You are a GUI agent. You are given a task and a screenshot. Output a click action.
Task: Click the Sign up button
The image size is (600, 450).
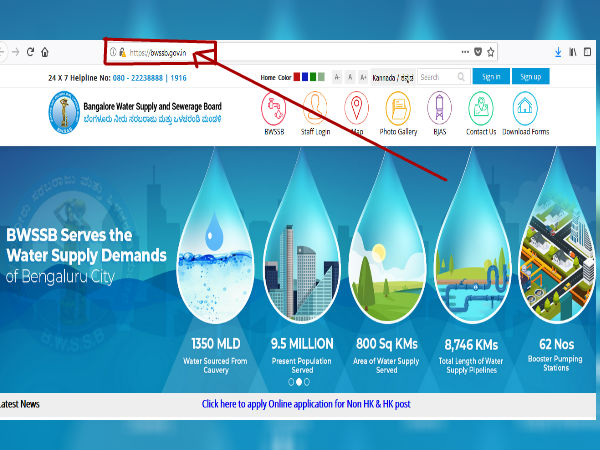[531, 77]
